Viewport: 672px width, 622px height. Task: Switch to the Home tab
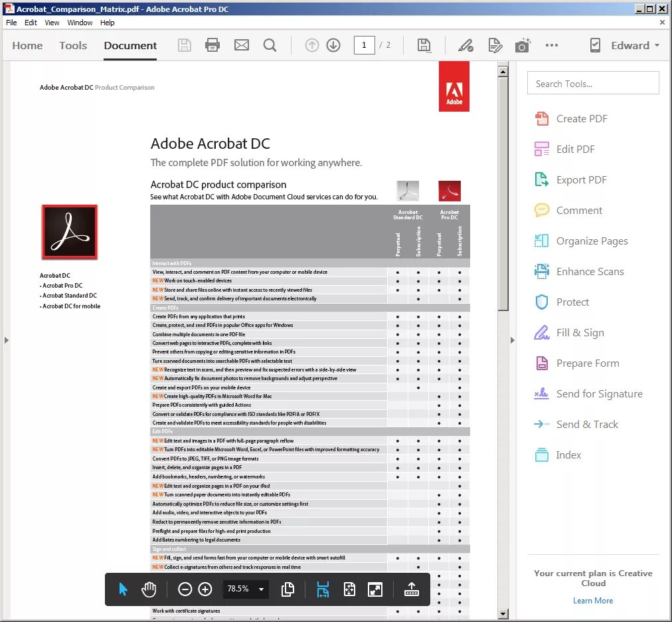pos(27,45)
